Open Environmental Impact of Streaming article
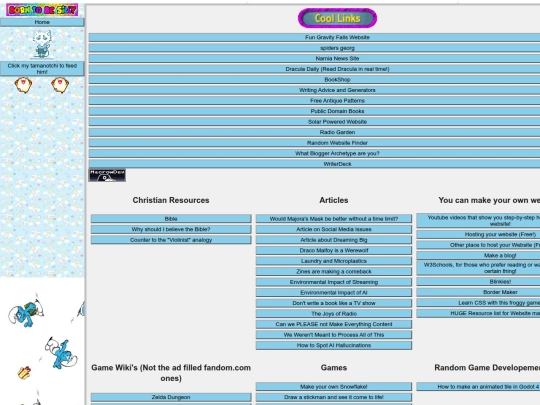540x405 pixels. (334, 282)
